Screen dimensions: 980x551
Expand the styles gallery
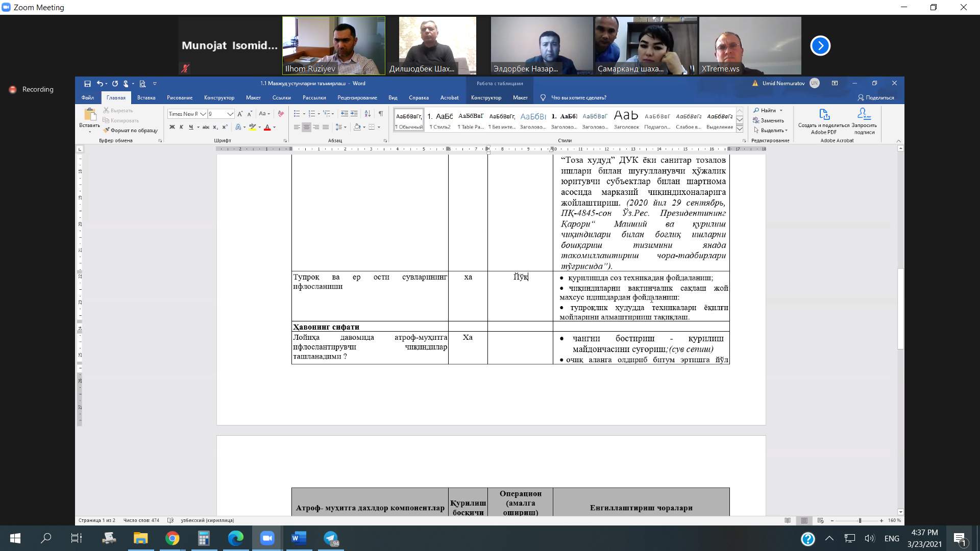(739, 129)
